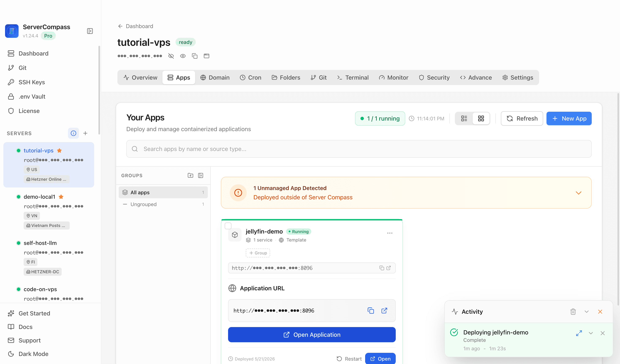The image size is (620, 364).
Task: Open small jellyfin-demo URL externally
Action: pos(389,268)
